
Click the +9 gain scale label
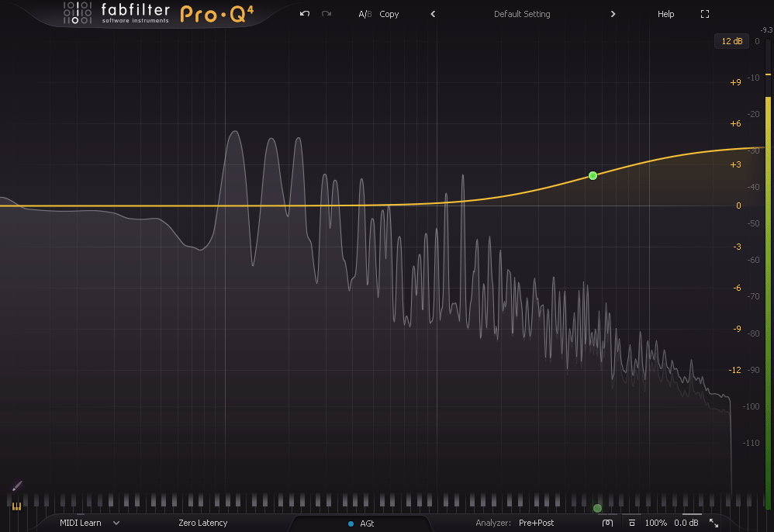coord(735,82)
